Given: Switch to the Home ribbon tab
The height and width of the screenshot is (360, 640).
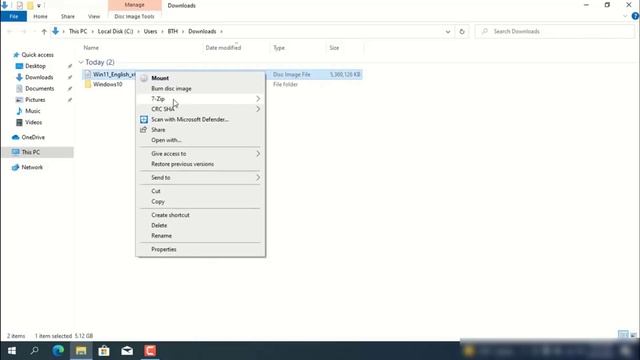Looking at the screenshot, I should pos(40,16).
